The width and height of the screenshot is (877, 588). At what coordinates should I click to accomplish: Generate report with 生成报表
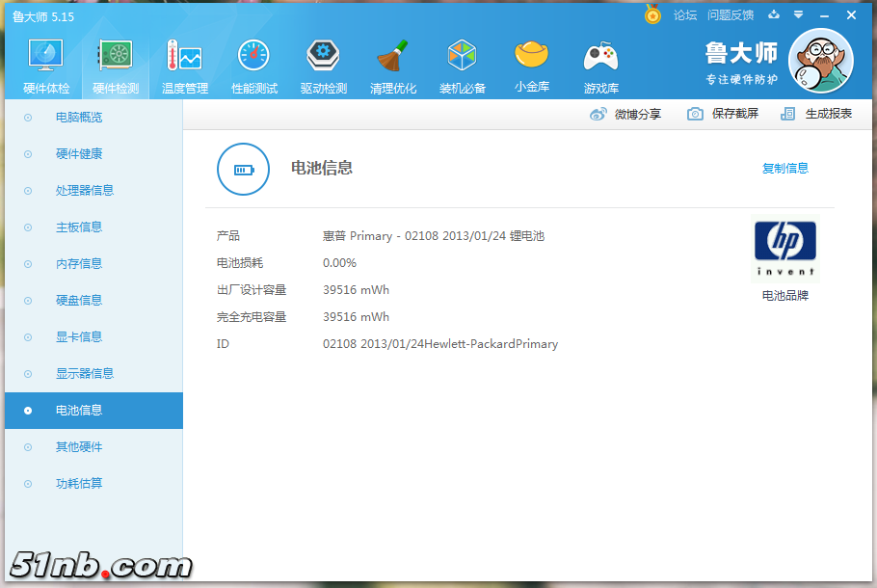[x=817, y=114]
